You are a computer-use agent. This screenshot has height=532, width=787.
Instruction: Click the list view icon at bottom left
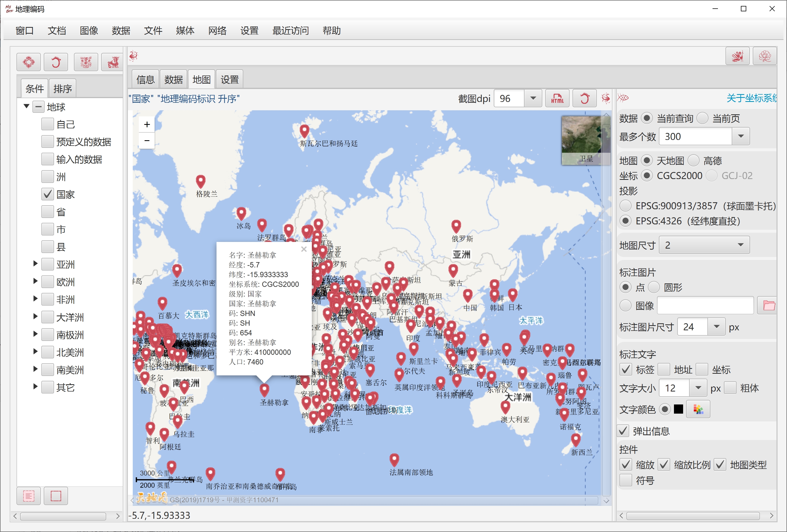point(28,496)
